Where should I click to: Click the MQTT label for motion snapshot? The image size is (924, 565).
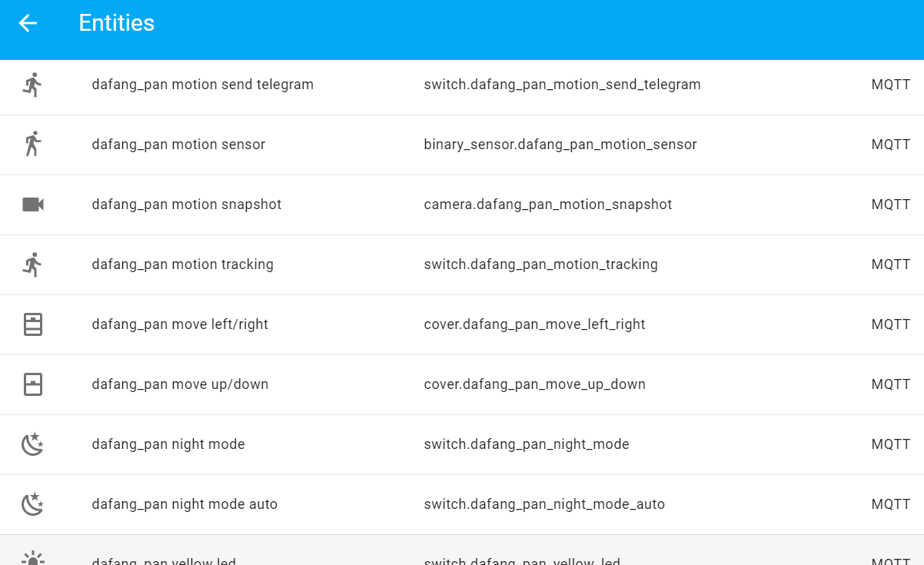pyautogui.click(x=890, y=204)
